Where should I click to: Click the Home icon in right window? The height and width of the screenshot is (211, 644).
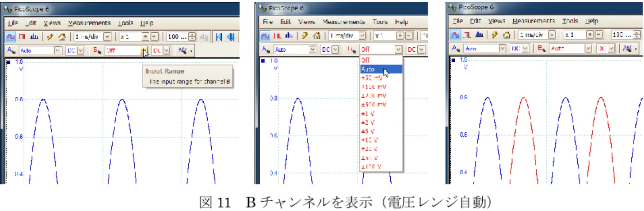(507, 35)
